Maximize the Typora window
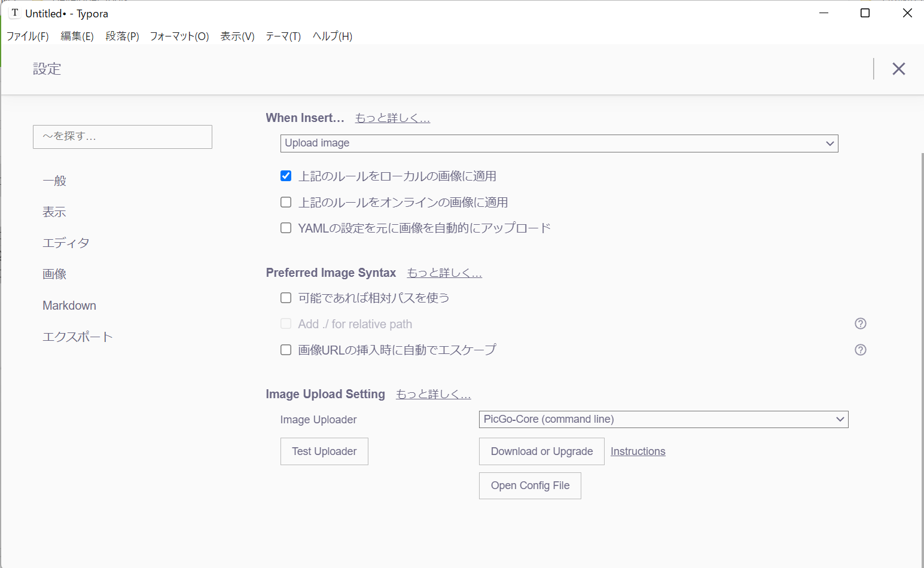The image size is (924, 568). [x=865, y=13]
